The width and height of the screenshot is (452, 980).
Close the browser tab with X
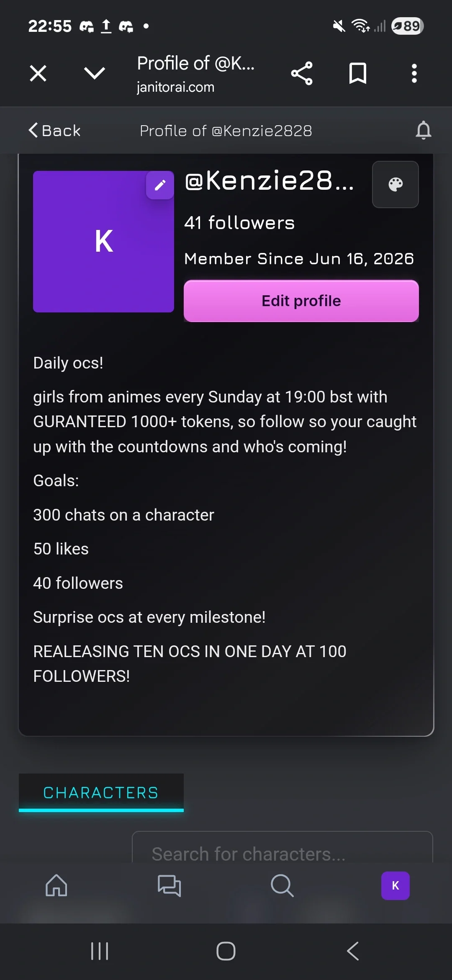click(x=38, y=74)
